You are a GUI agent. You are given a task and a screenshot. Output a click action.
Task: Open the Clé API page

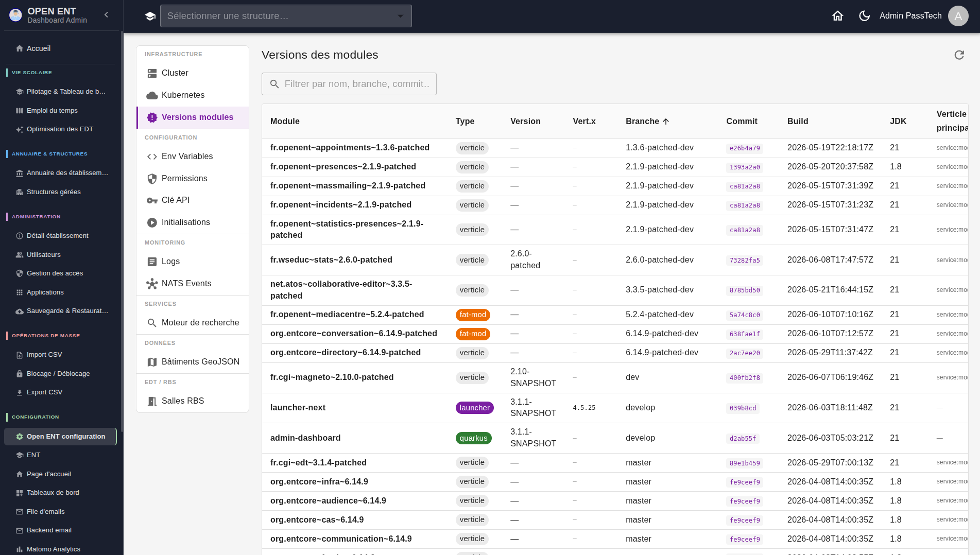click(193, 200)
